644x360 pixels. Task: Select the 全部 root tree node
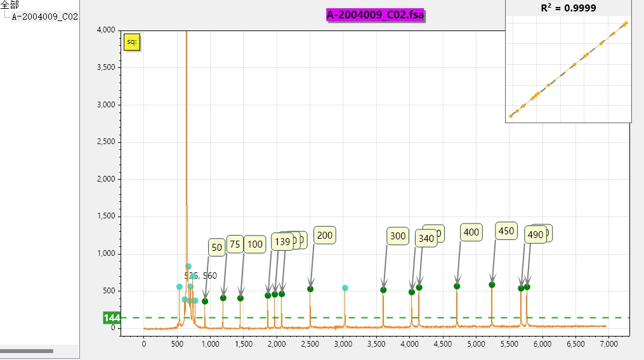10,4
